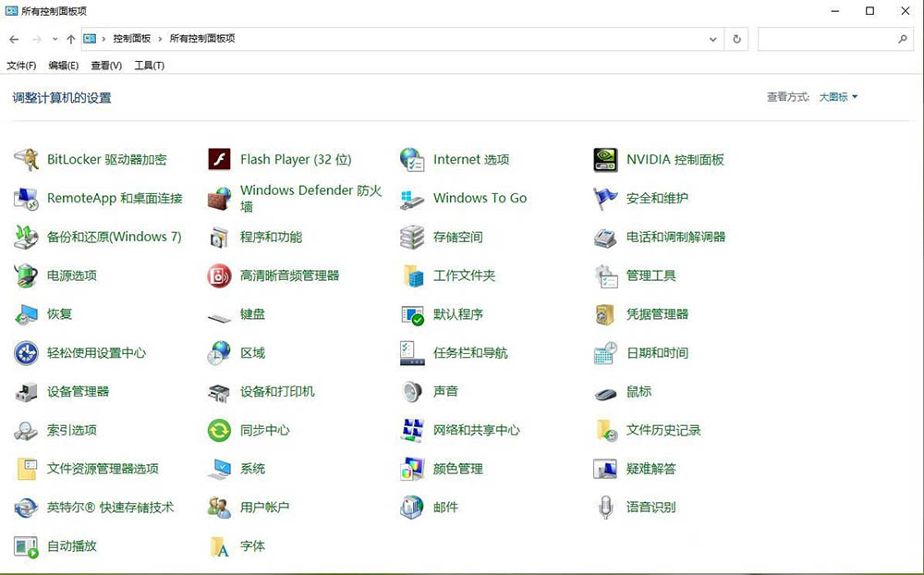The width and height of the screenshot is (924, 575).
Task: Open the 存储空间 drives icon
Action: pyautogui.click(x=412, y=237)
